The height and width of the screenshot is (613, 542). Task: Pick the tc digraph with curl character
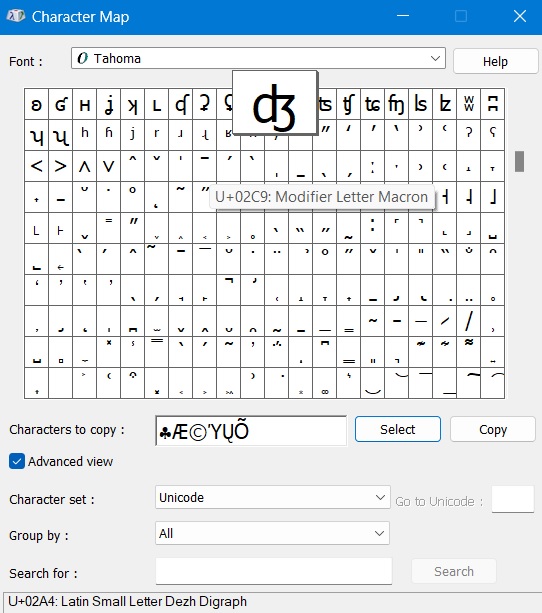[373, 104]
